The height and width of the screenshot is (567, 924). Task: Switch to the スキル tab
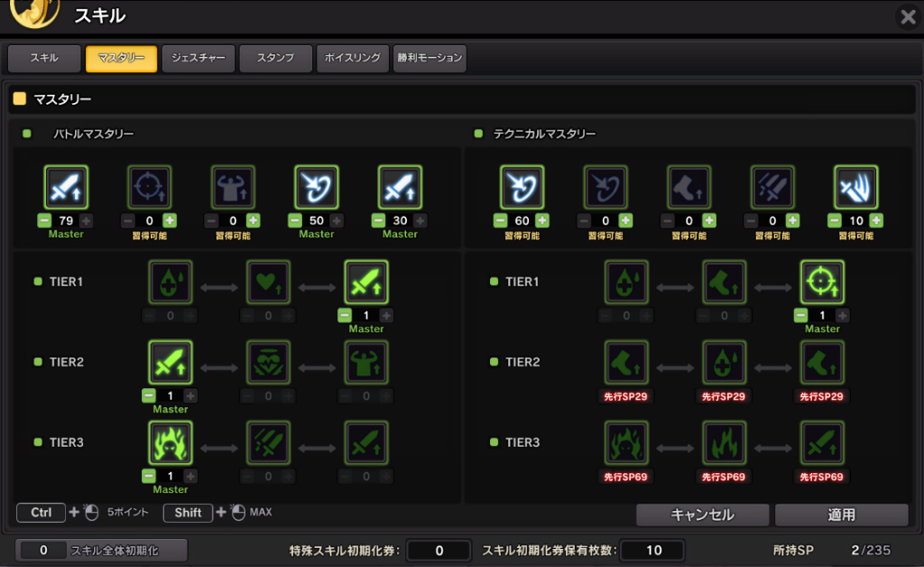tap(44, 59)
